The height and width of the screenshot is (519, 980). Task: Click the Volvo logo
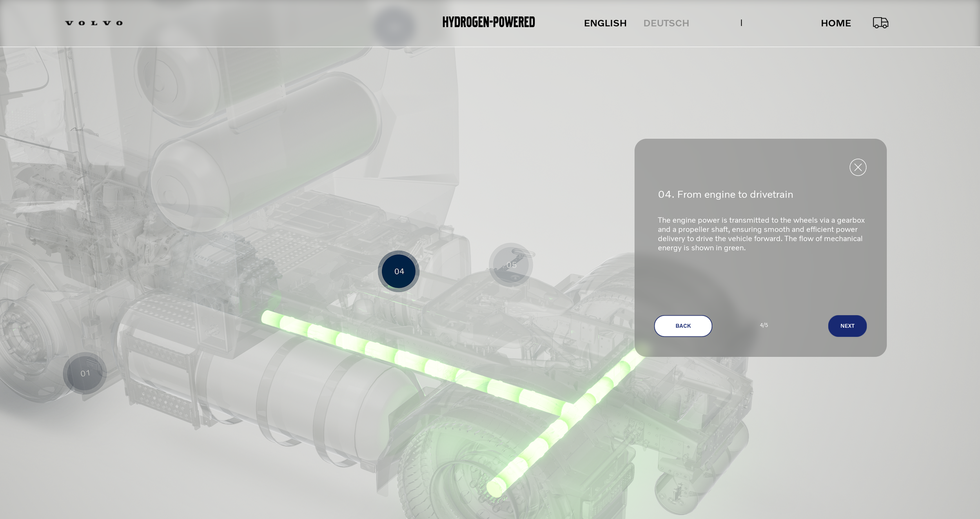[94, 23]
